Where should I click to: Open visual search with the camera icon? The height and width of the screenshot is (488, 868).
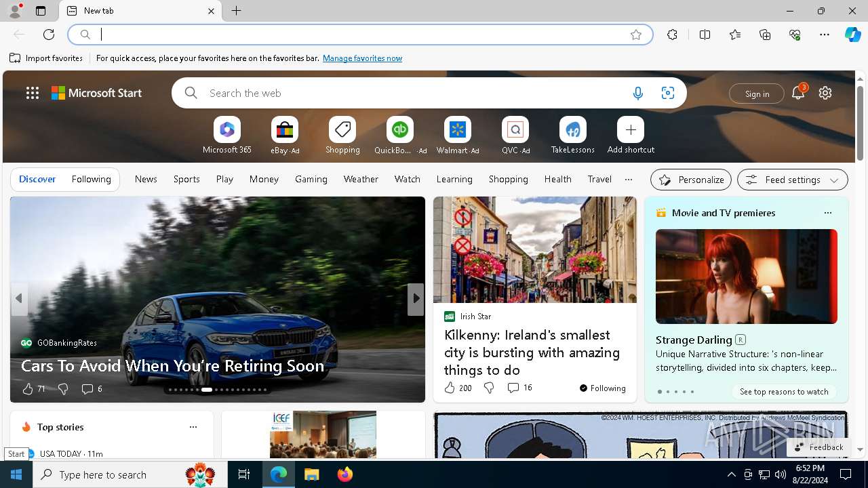coord(668,94)
